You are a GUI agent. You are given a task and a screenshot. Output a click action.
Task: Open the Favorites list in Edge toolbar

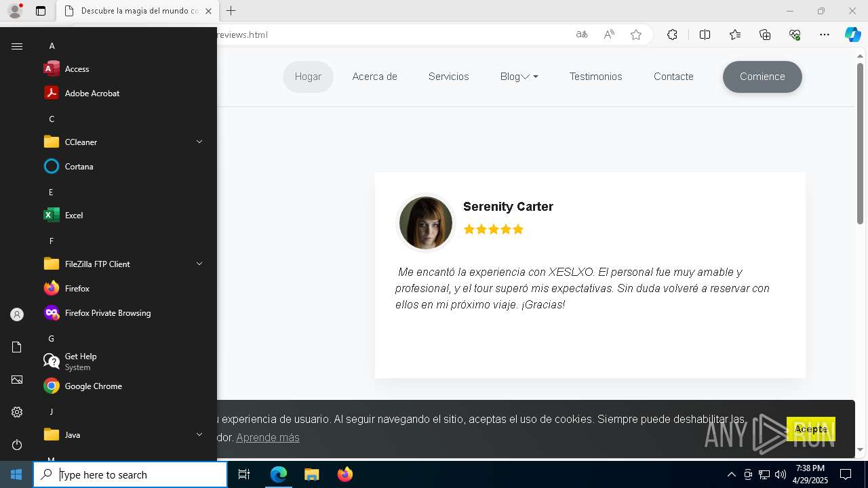point(735,35)
